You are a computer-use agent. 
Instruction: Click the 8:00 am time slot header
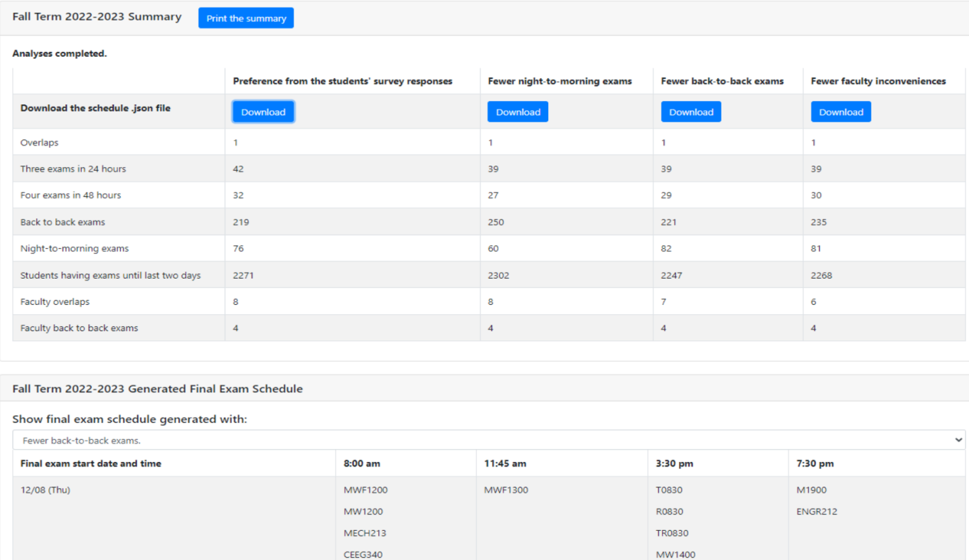[362, 463]
